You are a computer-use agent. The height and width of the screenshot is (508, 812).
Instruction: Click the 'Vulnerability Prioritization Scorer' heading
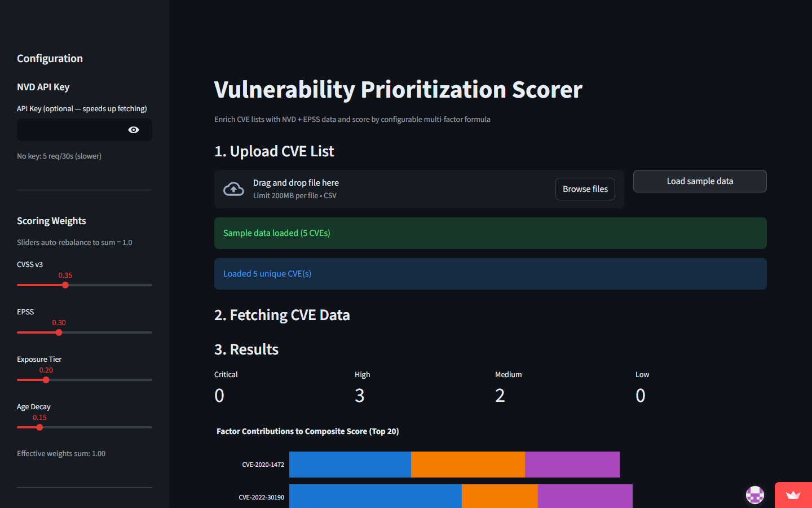pyautogui.click(x=398, y=89)
